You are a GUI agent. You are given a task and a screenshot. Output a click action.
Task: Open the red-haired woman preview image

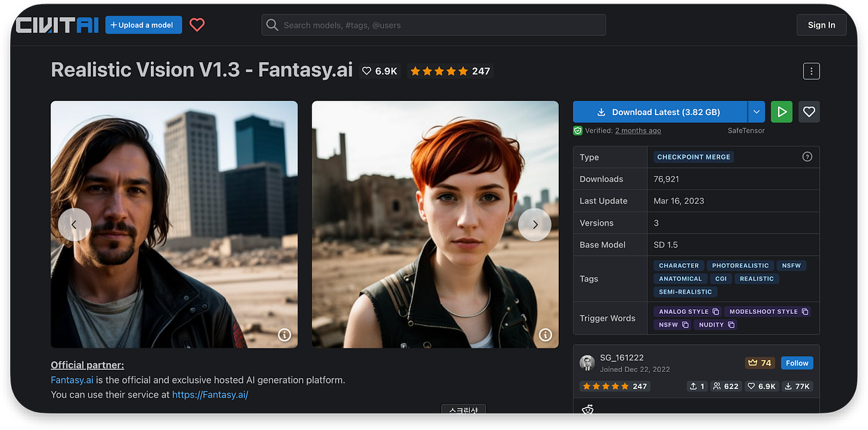435,224
